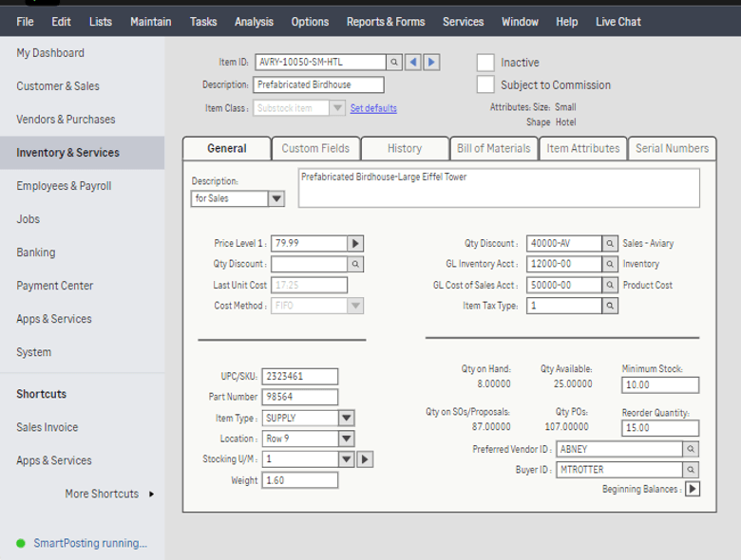Viewport: 741px width, 560px height.
Task: Open the Window menu
Action: (520, 22)
